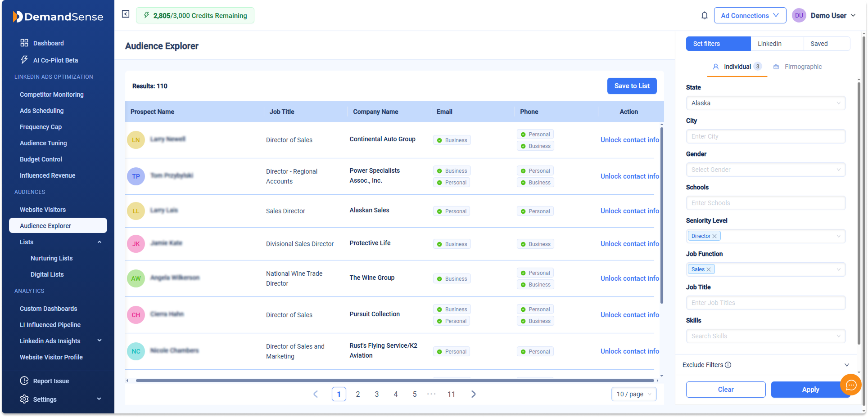Remove the Director seniority tag
This screenshot has width=868, height=417.
[x=714, y=236]
